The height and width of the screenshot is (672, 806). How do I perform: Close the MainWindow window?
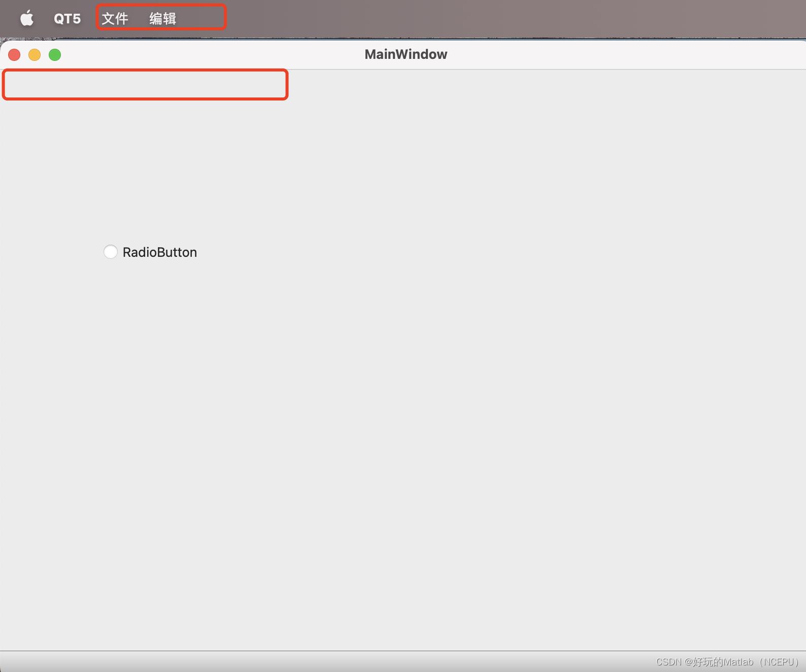[14, 55]
